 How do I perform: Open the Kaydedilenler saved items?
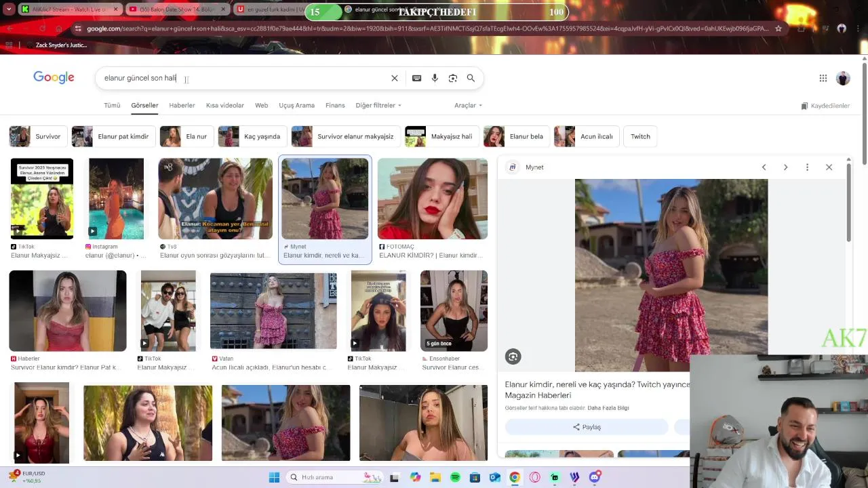(x=825, y=106)
